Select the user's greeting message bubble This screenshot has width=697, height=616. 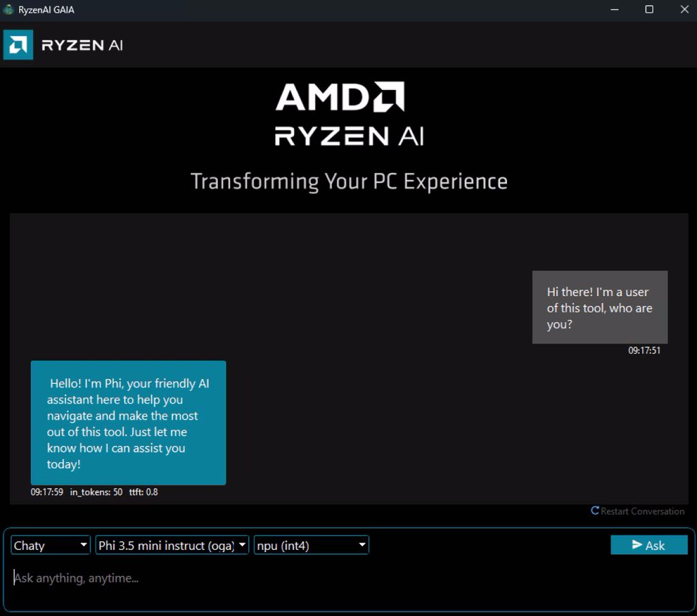coord(600,308)
